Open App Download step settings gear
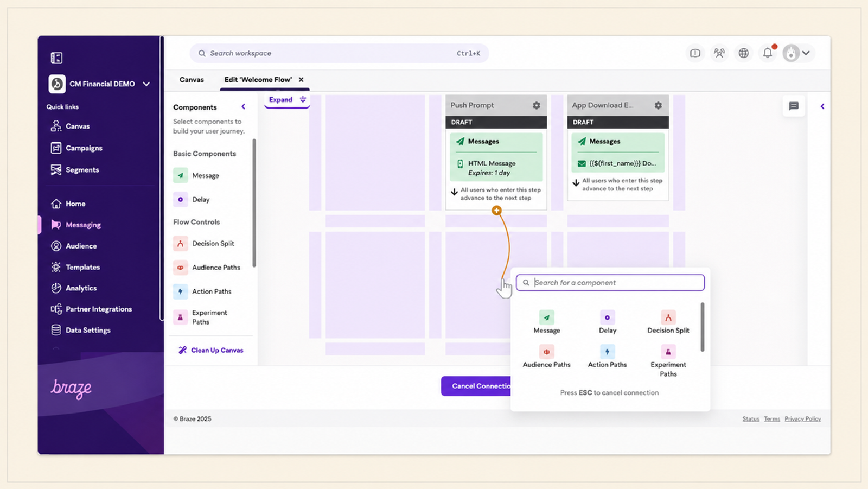This screenshot has height=489, width=868. (658, 106)
